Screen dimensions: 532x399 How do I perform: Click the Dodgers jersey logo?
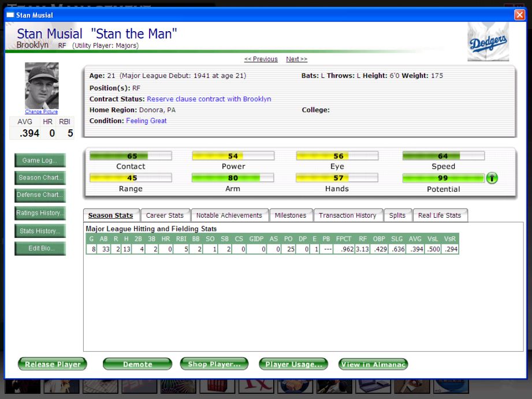[488, 42]
